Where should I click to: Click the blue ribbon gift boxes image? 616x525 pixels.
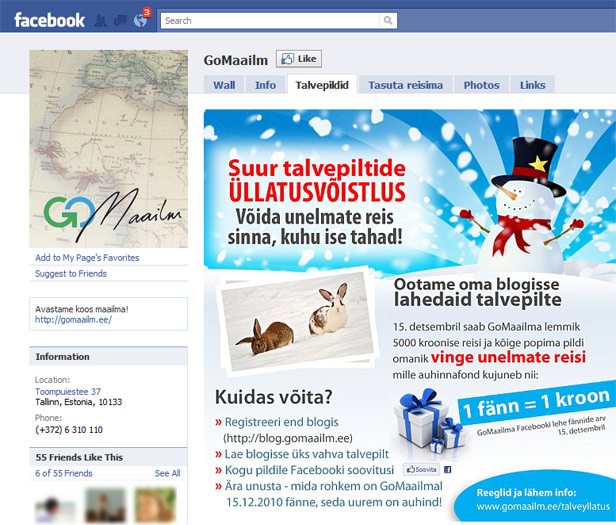coord(429,421)
